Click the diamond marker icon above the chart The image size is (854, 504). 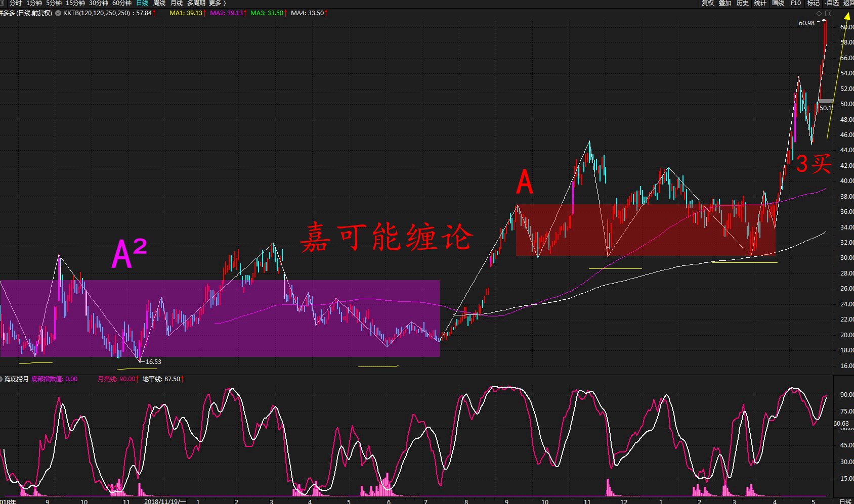pyautogui.click(x=819, y=13)
